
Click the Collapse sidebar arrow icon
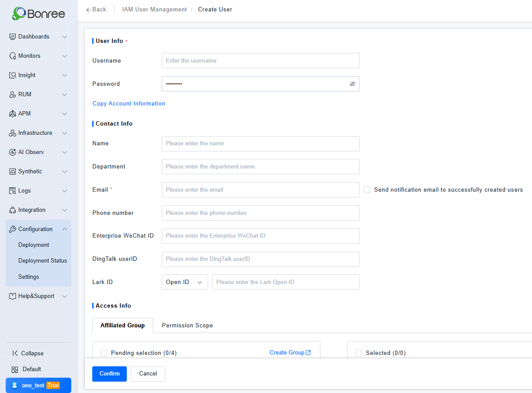tap(15, 353)
